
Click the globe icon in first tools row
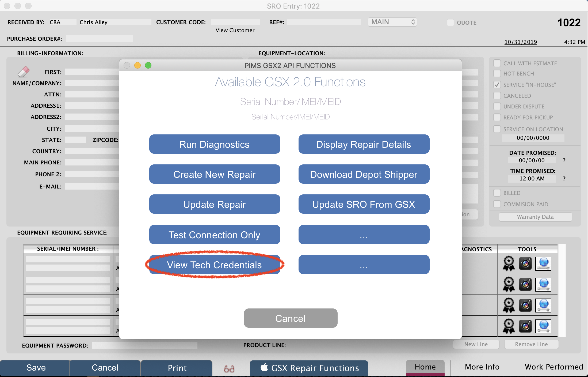(x=543, y=263)
